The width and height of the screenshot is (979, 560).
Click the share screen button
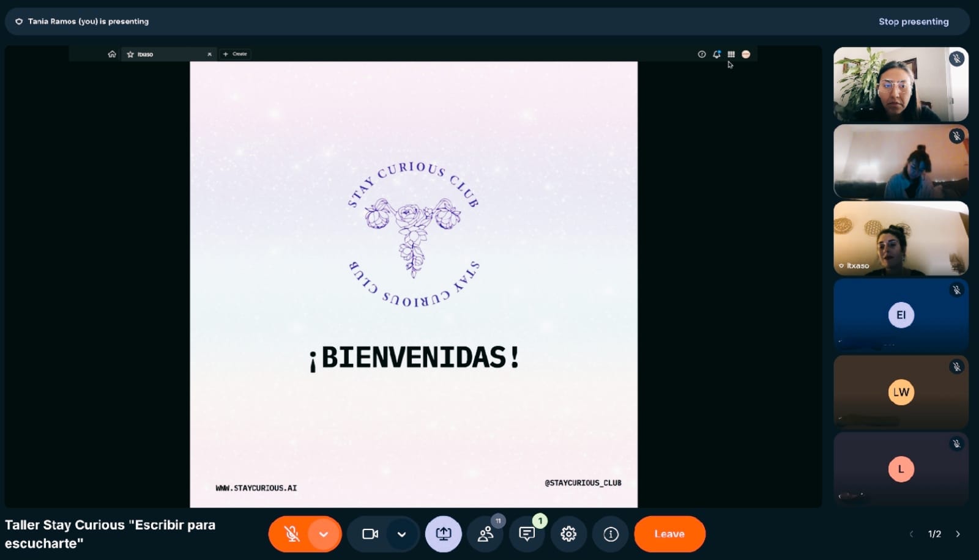tap(444, 534)
